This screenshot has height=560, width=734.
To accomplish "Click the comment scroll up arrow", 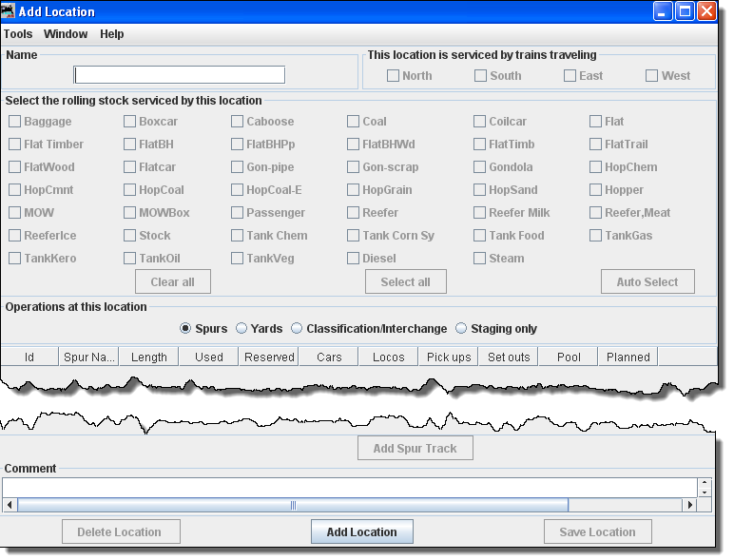I will click(x=704, y=483).
